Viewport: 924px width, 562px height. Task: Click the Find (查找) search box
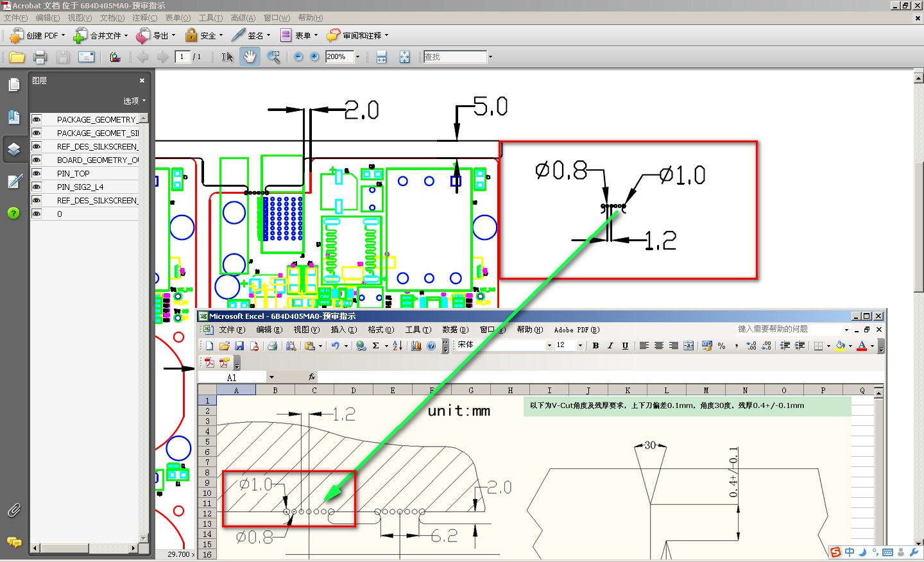(455, 57)
